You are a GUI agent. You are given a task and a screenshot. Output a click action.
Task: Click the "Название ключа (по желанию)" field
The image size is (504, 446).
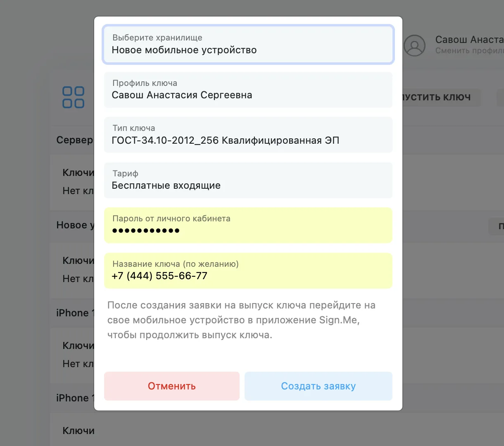tap(248, 271)
